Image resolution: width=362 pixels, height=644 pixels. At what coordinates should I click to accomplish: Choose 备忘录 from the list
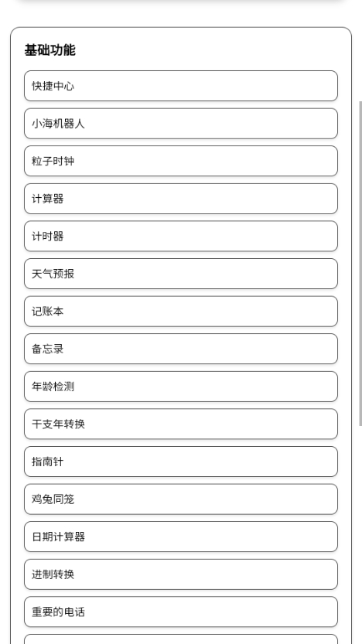point(181,349)
